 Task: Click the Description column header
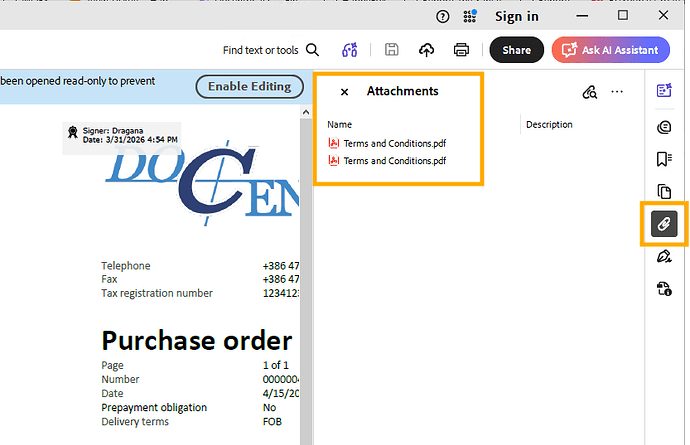tap(549, 125)
